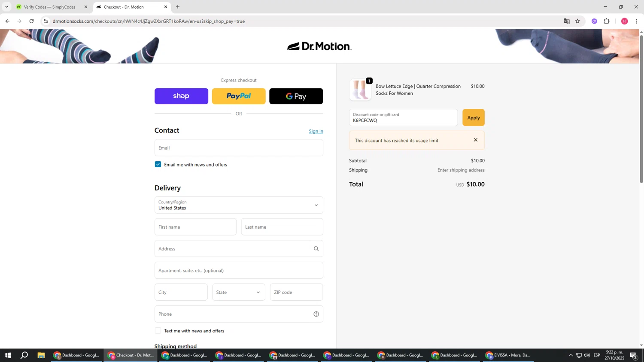The height and width of the screenshot is (362, 644).
Task: Click the Sign in link
Action: [x=316, y=131]
